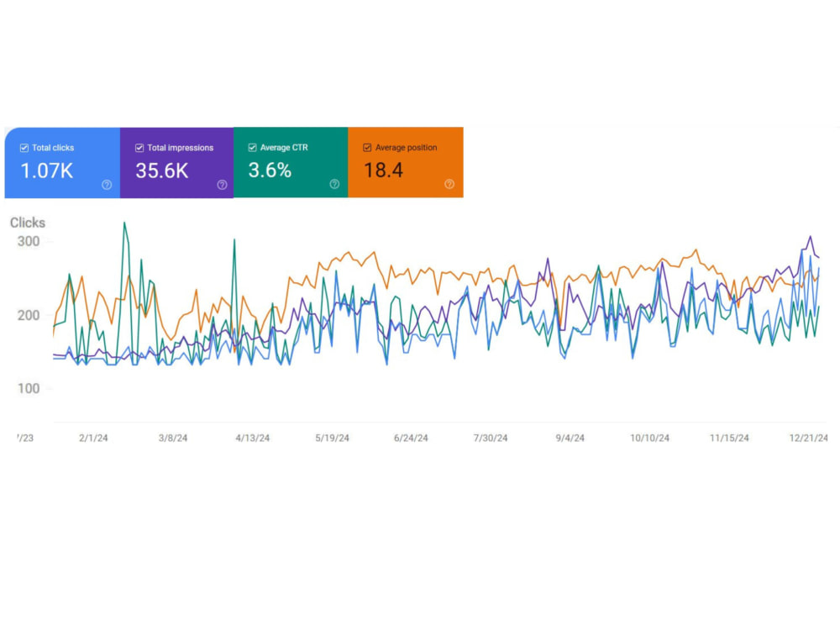Click the 4/13/24 date label
The height and width of the screenshot is (630, 840).
[252, 438]
